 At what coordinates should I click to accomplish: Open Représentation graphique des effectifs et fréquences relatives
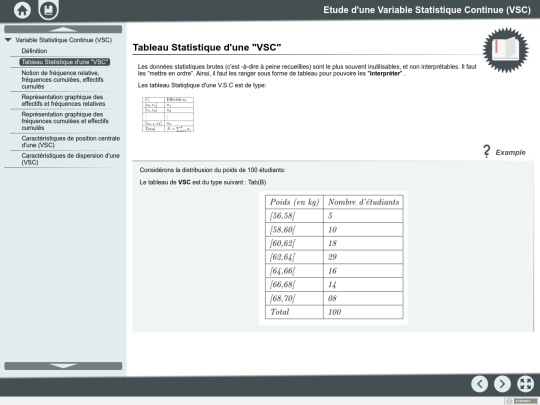click(63, 100)
